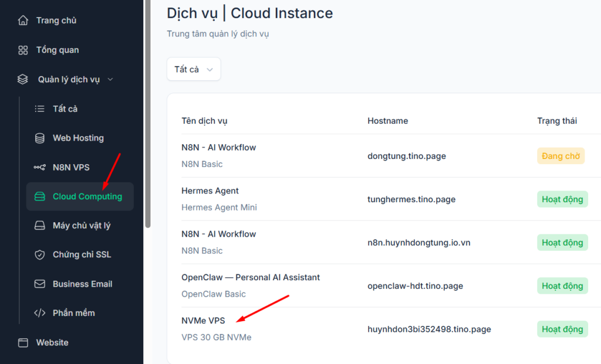Image resolution: width=601 pixels, height=364 pixels.
Task: Click the browser window icon beside Website
Action: (23, 342)
